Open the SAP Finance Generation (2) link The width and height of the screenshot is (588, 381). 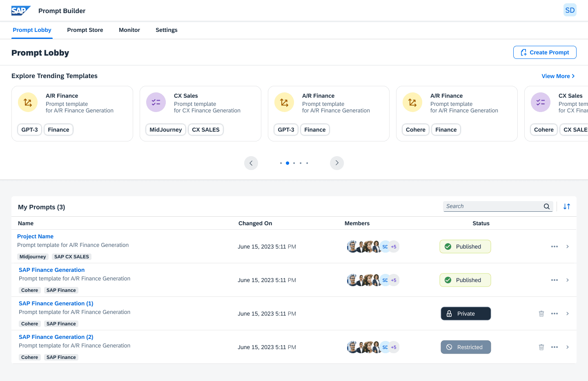click(56, 337)
